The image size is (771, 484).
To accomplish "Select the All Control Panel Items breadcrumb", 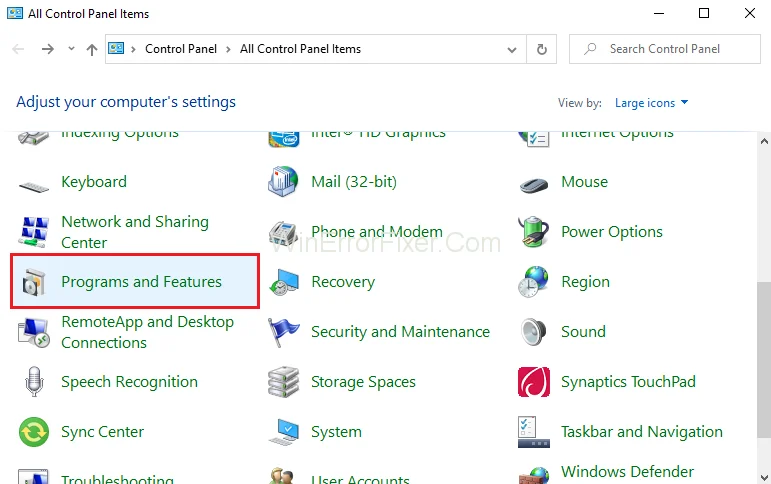I will (300, 49).
